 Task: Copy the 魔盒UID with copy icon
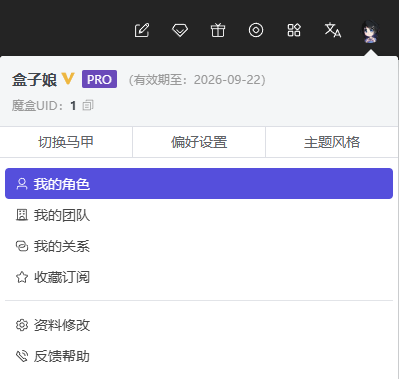pos(88,105)
